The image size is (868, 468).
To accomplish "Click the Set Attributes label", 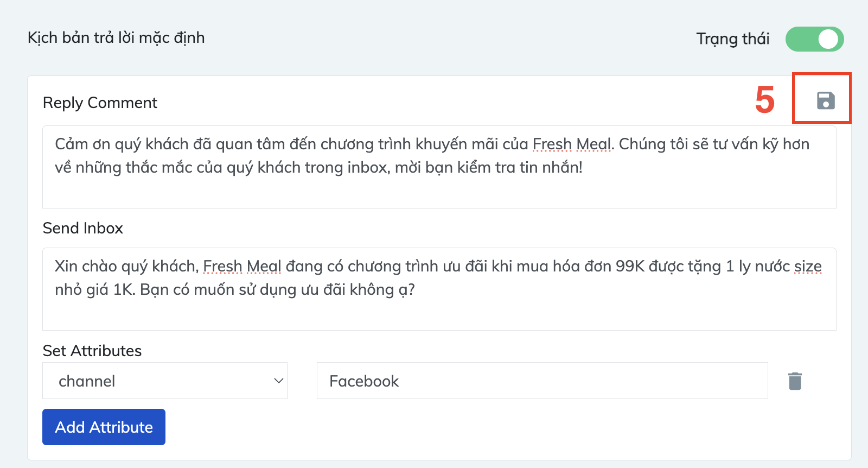I will pos(92,351).
